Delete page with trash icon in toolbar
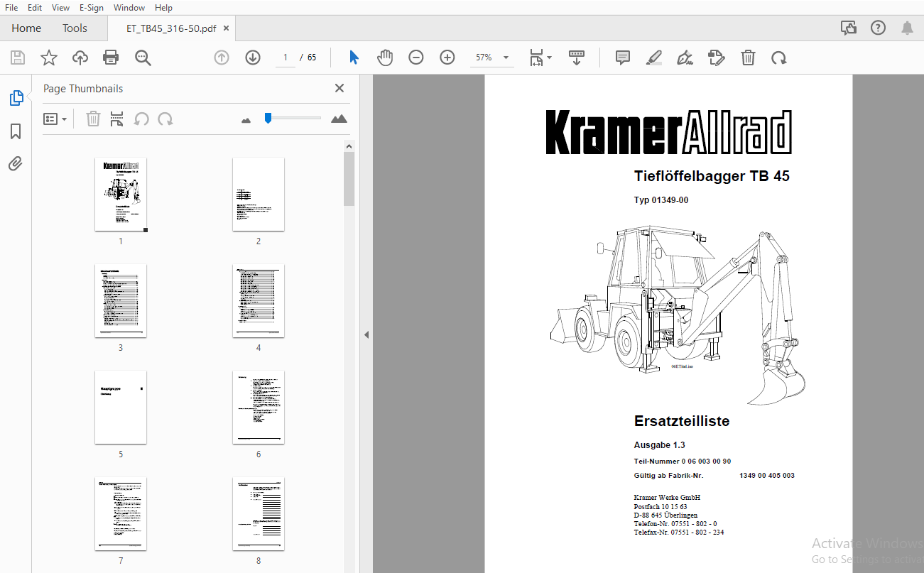Image resolution: width=924 pixels, height=573 pixels. coord(748,58)
